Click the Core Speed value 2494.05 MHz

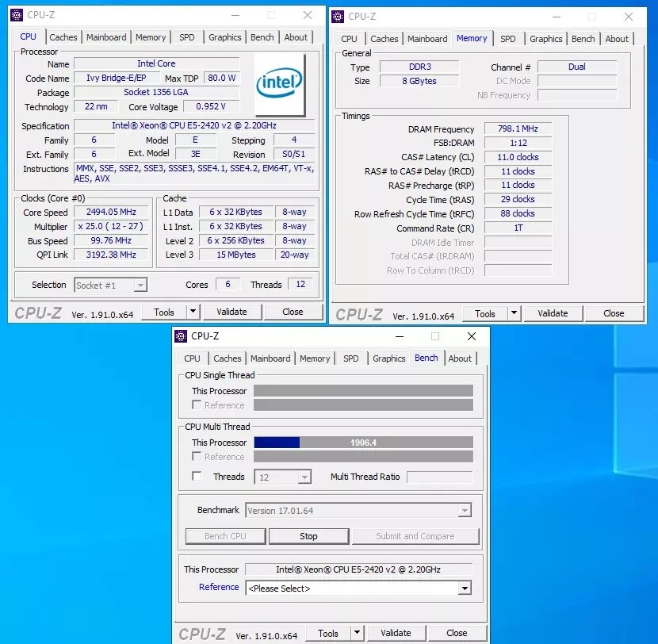pos(111,212)
